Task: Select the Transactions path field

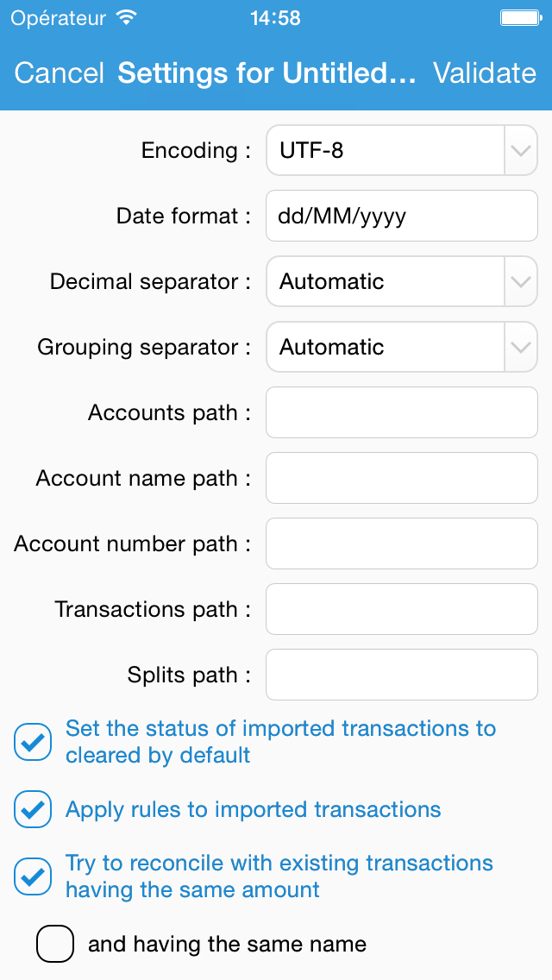Action: pos(402,609)
